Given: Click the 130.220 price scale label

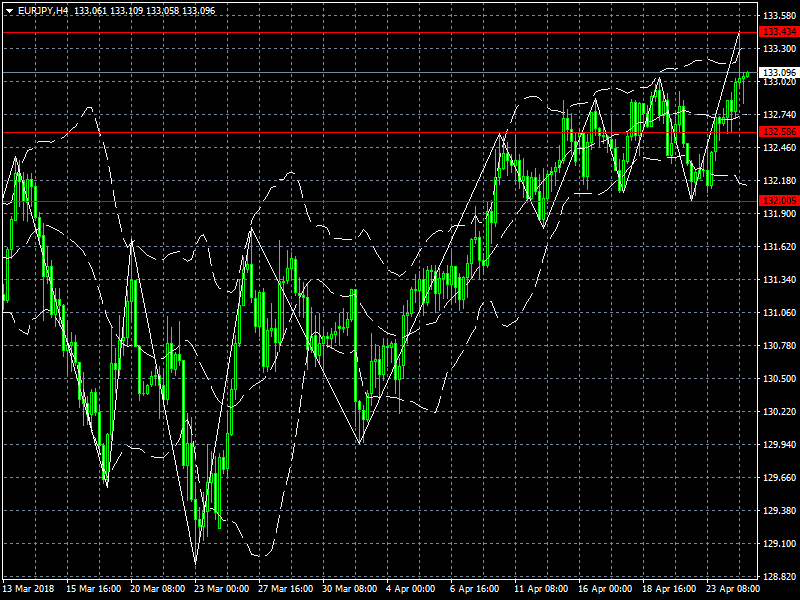Looking at the screenshot, I should pos(778,412).
